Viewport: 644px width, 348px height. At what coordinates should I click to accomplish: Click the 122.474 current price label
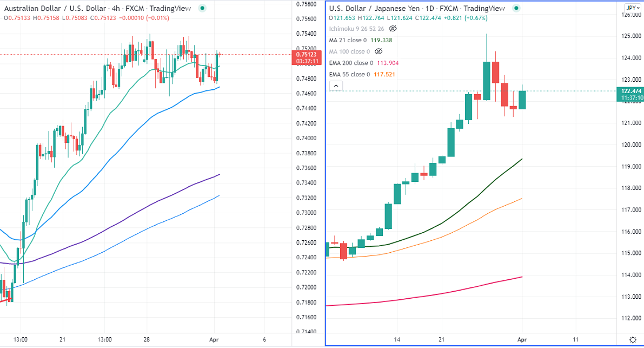630,91
